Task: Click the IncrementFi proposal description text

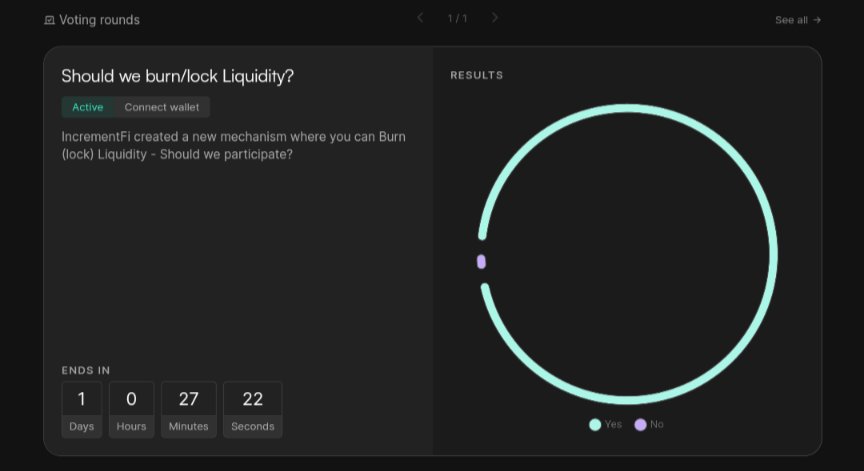Action: pos(234,145)
